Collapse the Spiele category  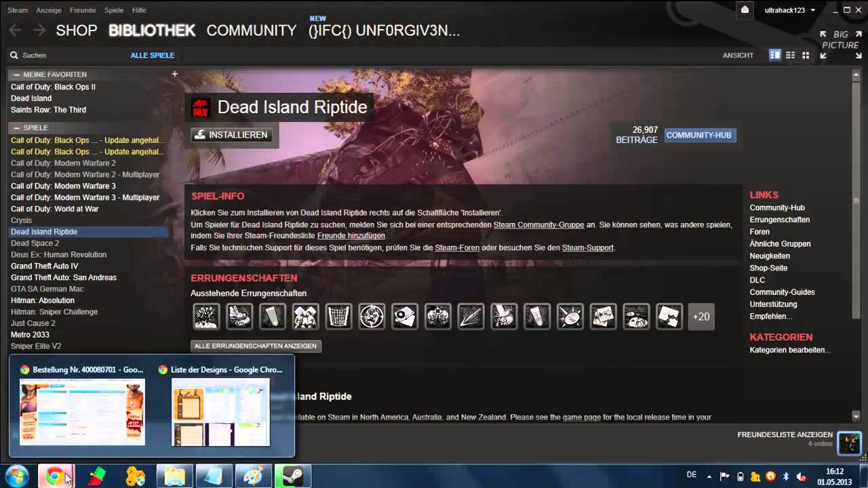pyautogui.click(x=16, y=127)
